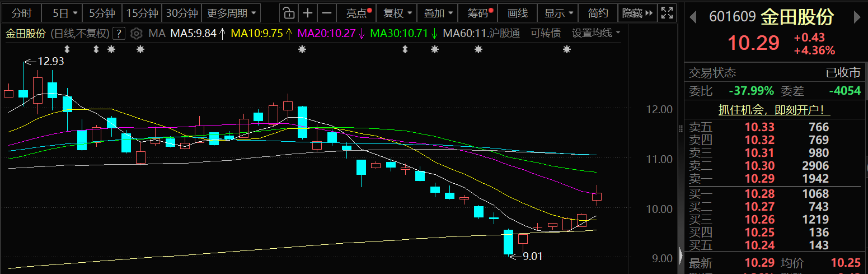Screen dimensions: 868x274
Task: Expand the 复权 adjustment dropdown
Action: (397, 13)
